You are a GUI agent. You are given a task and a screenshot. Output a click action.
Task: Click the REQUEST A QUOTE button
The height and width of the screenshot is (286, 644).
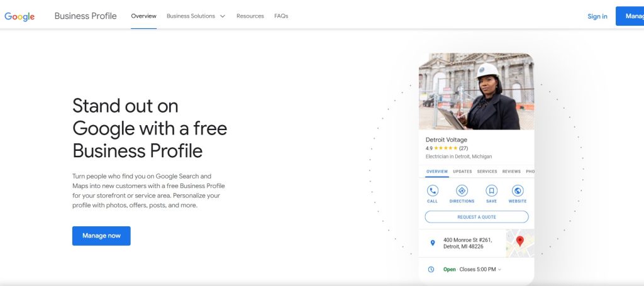pyautogui.click(x=477, y=217)
